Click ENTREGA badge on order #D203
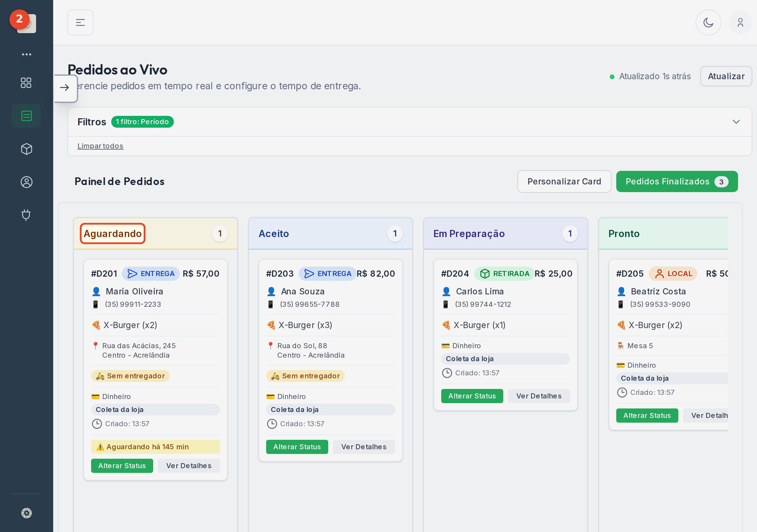Screen dimensions: 757x532 point(327,274)
